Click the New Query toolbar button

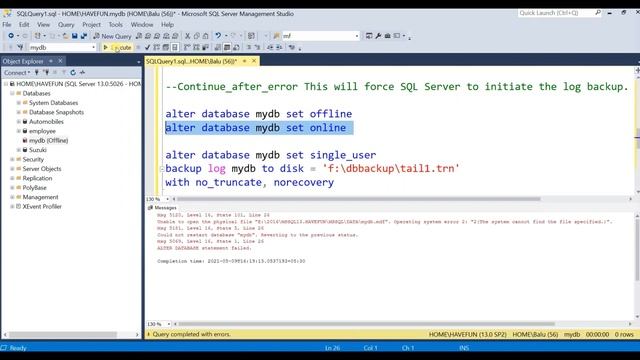coord(112,36)
